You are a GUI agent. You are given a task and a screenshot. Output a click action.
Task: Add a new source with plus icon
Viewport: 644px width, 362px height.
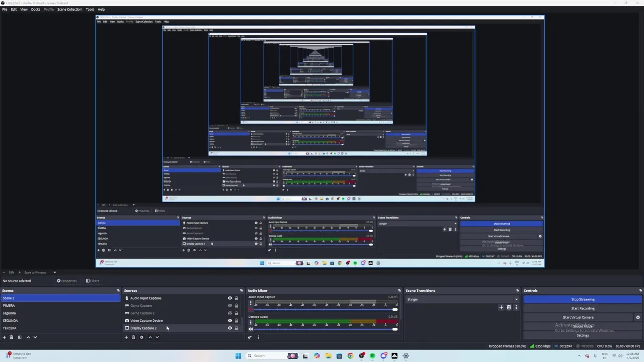[x=126, y=337]
